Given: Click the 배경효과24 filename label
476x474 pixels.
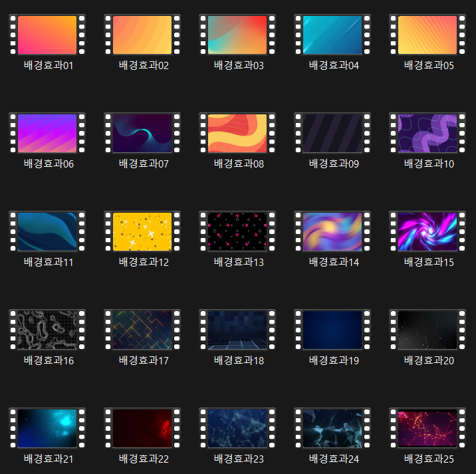Looking at the screenshot, I should (334, 459).
